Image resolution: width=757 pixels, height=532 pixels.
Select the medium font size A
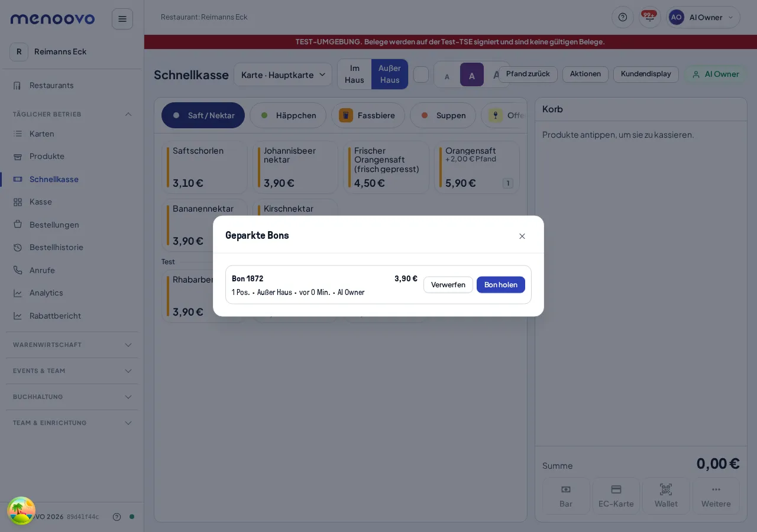tap(472, 75)
